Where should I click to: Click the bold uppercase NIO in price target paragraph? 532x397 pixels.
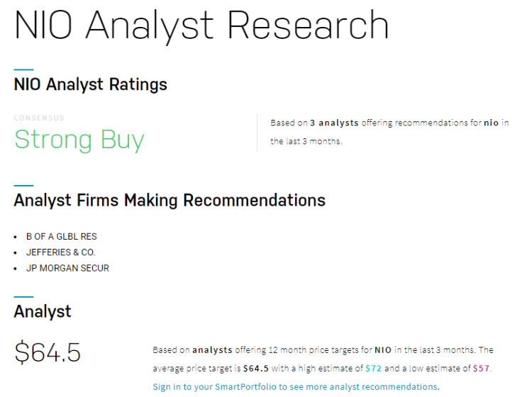pos(384,350)
